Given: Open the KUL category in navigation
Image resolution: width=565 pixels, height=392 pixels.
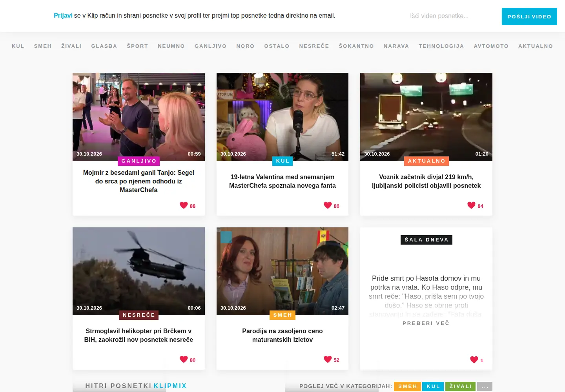Looking at the screenshot, I should click(x=18, y=46).
